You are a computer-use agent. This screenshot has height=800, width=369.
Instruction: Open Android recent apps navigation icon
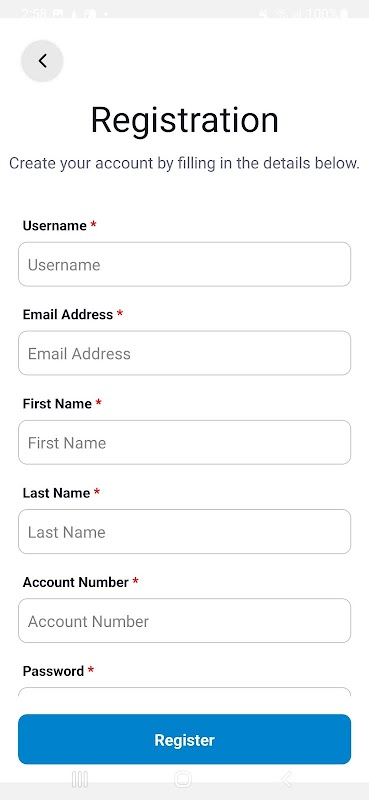(80, 780)
